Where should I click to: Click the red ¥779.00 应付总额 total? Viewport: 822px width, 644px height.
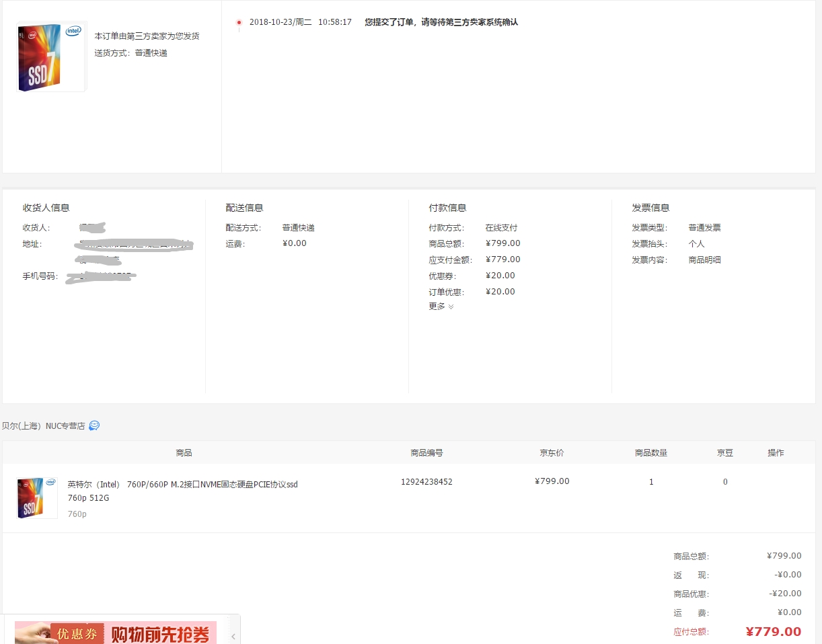(x=774, y=632)
